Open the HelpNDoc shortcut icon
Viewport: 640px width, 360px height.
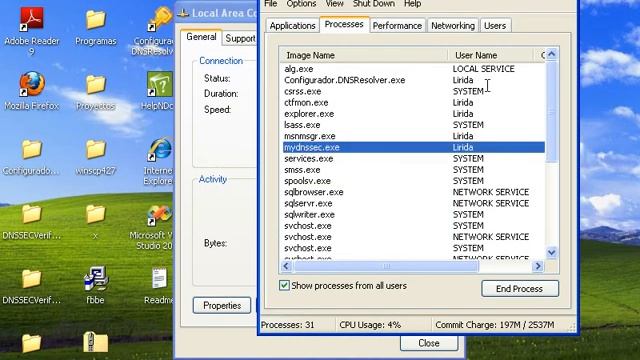click(160, 85)
